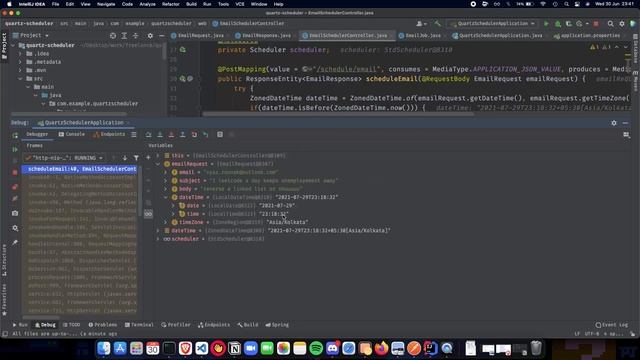
Task: Open Search Everywhere magnifier icon
Action: [611, 24]
